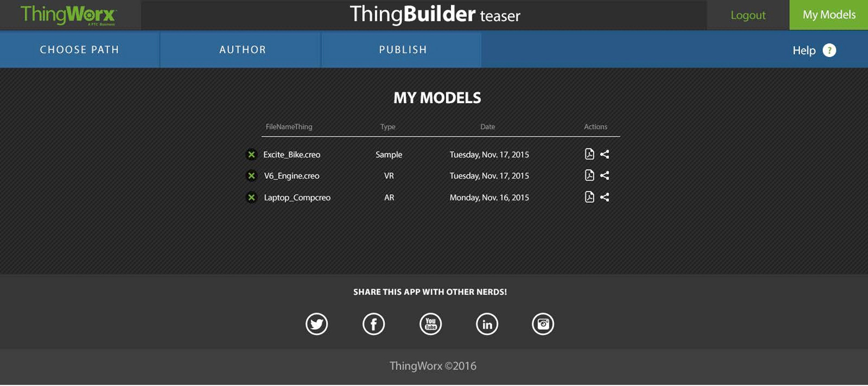Screen dimensions: 868x386
Task: Share the V6_Engine.creo model
Action: (604, 176)
